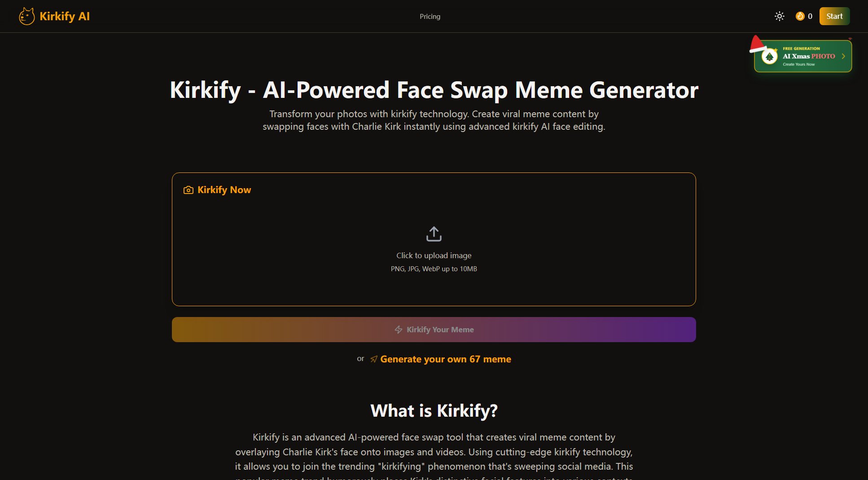Viewport: 868px width, 480px height.
Task: Click the upload arrow icon
Action: 433,233
